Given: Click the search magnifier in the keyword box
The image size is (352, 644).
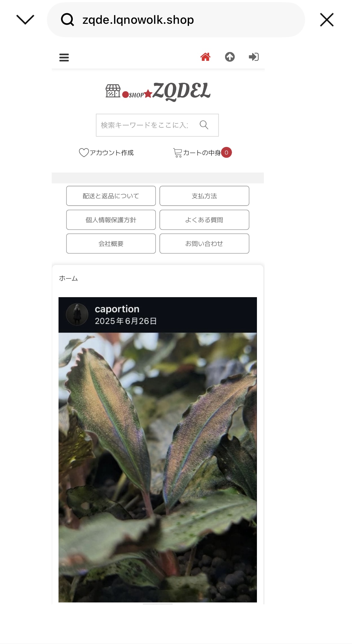Looking at the screenshot, I should (204, 125).
